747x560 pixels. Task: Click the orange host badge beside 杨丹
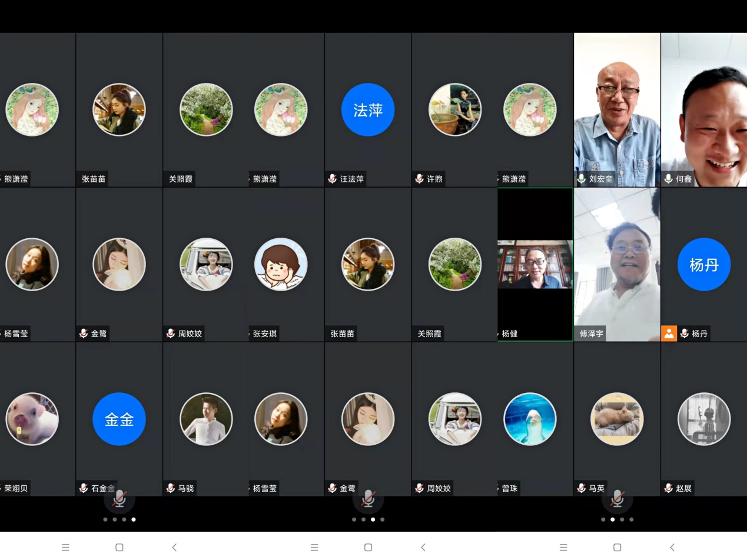point(669,334)
